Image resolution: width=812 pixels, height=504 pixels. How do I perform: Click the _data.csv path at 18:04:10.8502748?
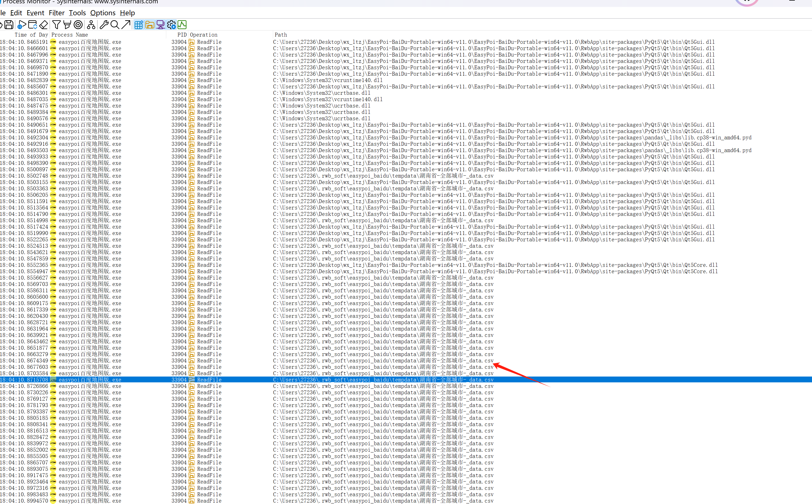pyautogui.click(x=383, y=176)
